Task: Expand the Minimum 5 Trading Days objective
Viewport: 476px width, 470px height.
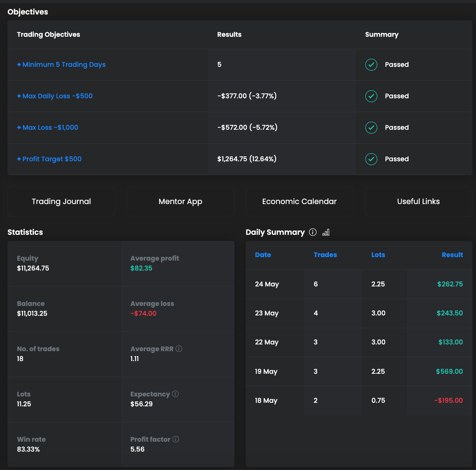Action: pos(61,65)
